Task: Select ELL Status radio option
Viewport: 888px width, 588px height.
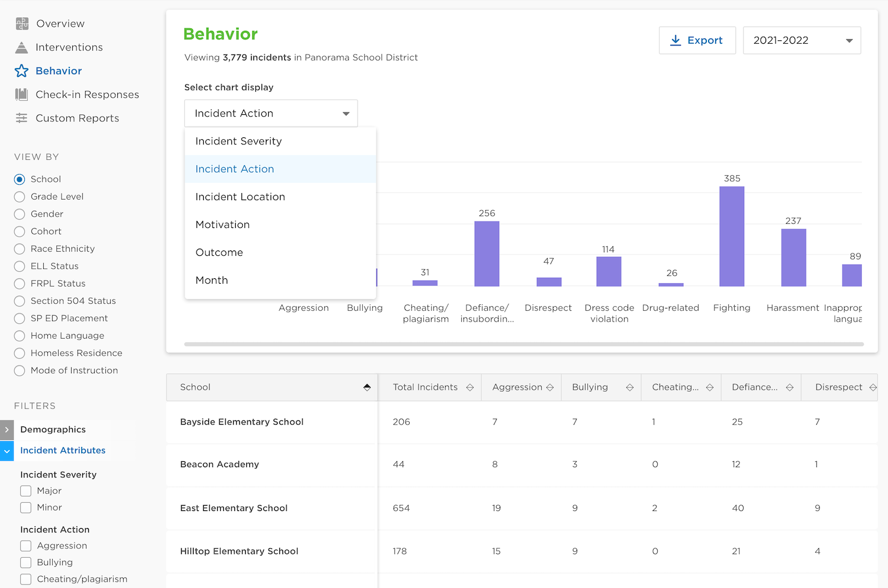Action: click(20, 266)
